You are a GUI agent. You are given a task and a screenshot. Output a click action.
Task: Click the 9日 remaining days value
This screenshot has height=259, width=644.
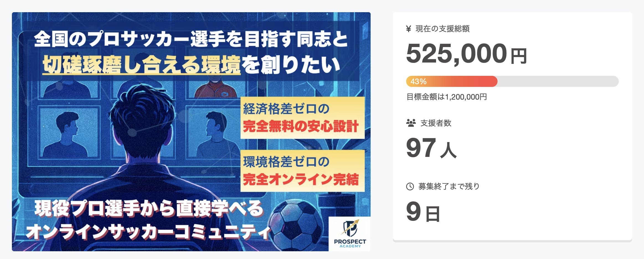point(423,212)
